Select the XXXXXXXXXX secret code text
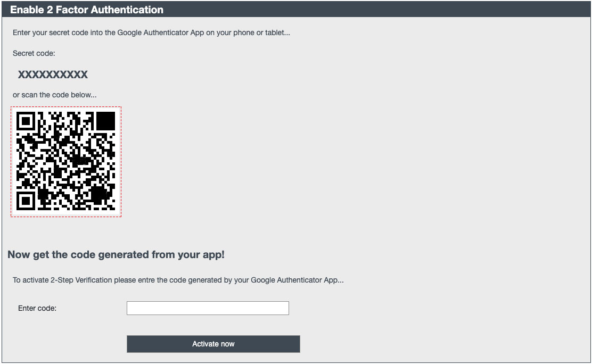 [53, 75]
